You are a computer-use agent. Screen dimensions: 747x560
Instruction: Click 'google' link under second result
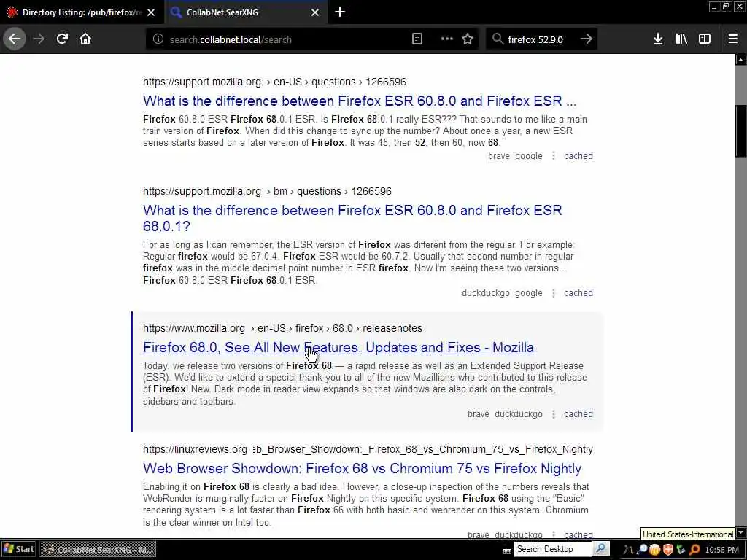coord(529,293)
